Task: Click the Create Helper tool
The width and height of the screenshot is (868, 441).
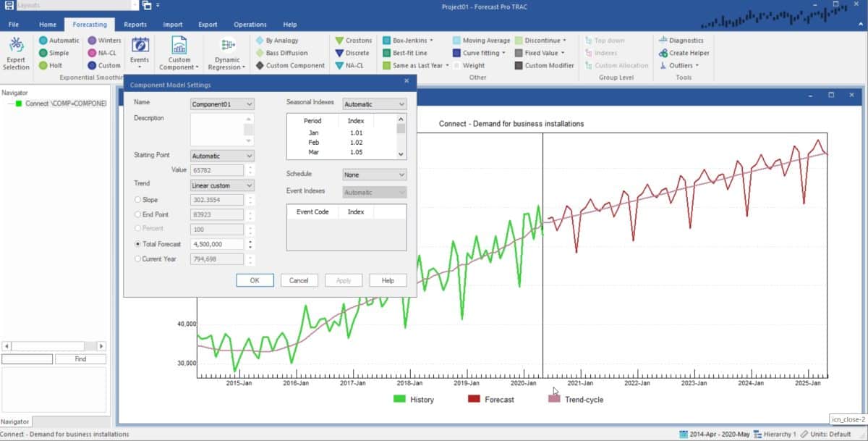Action: 684,52
